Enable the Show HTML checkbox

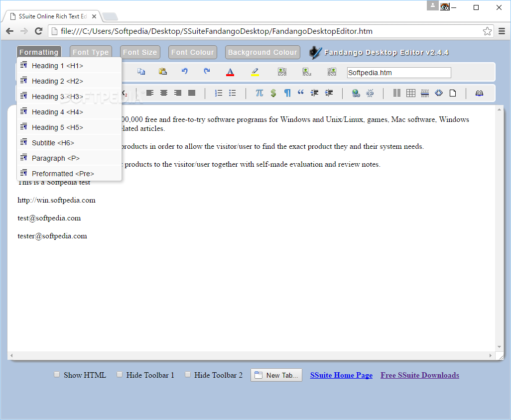57,374
